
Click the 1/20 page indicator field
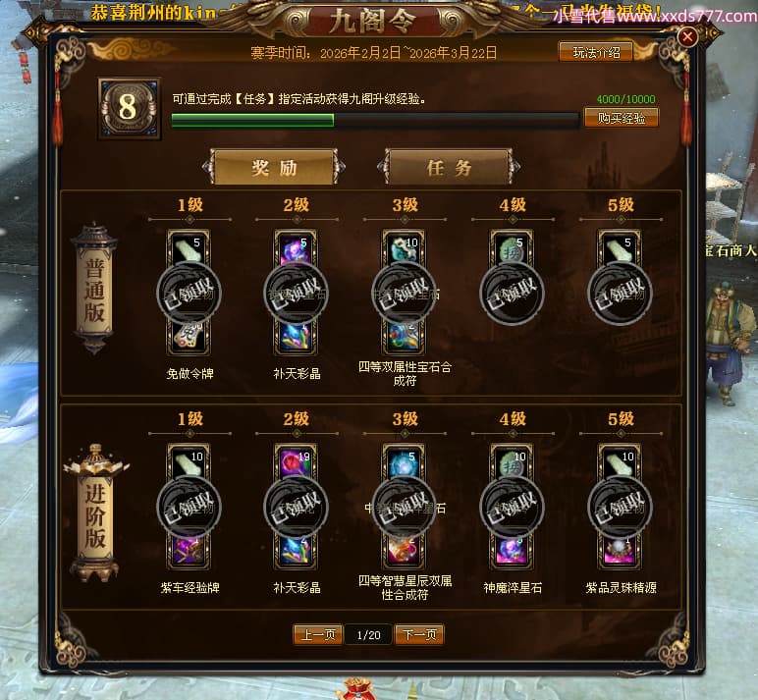pyautogui.click(x=368, y=635)
